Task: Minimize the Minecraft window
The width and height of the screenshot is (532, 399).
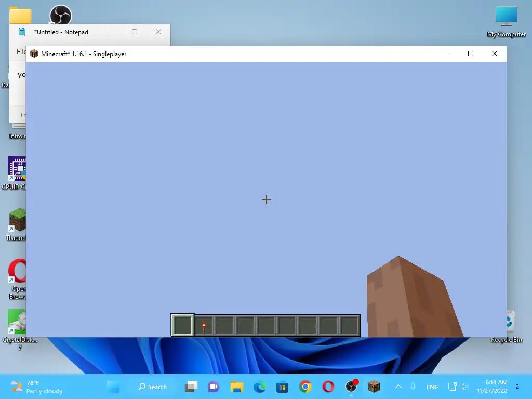Action: click(x=447, y=54)
